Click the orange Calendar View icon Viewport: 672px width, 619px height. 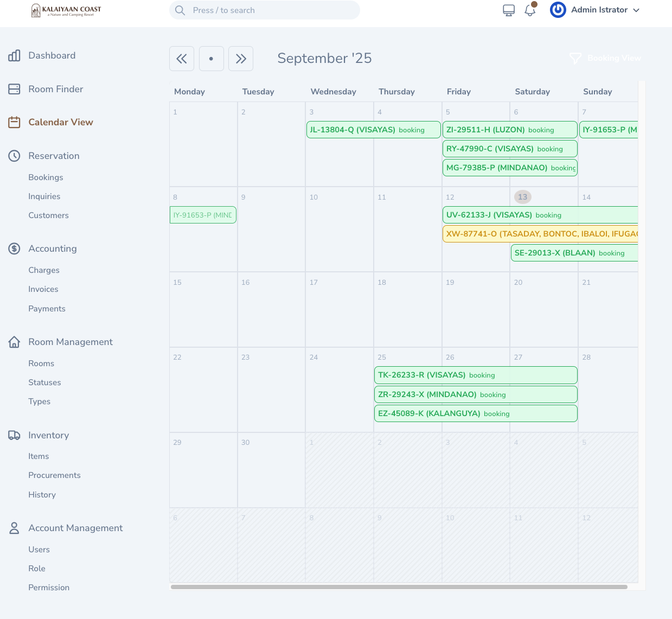[x=14, y=122]
